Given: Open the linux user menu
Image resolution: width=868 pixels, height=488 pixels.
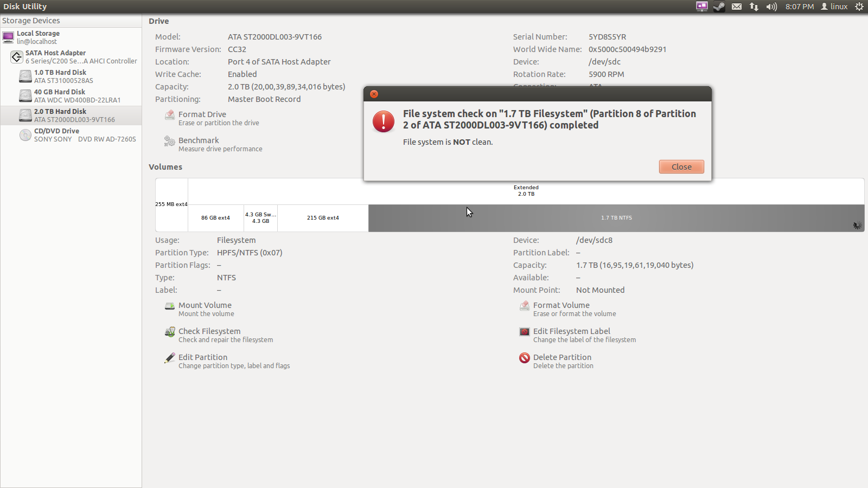Looking at the screenshot, I should [x=834, y=7].
